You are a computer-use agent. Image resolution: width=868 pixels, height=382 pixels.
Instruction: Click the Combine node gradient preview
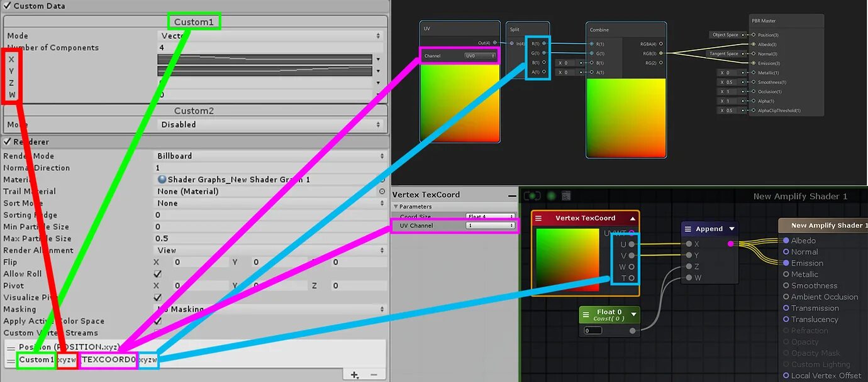pyautogui.click(x=626, y=117)
